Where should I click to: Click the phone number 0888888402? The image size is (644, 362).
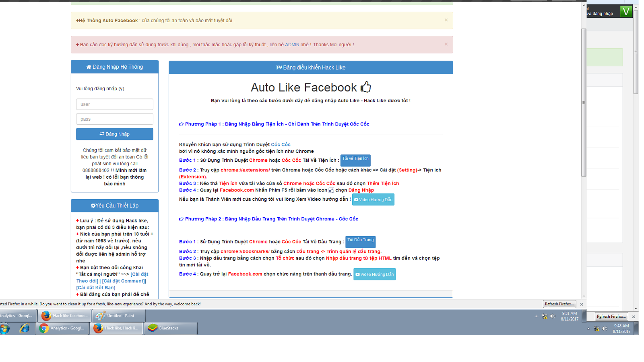coord(96,171)
